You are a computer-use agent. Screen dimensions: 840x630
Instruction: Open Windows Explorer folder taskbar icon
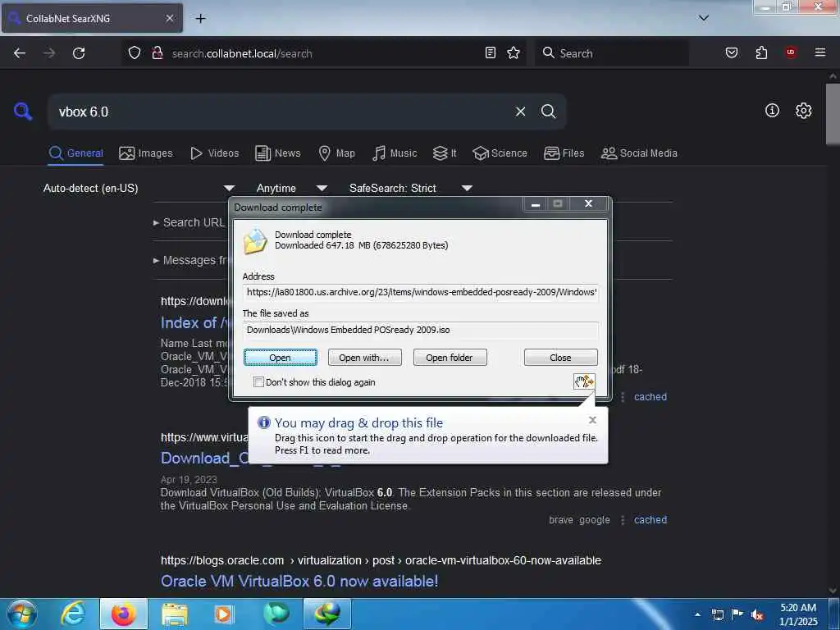coord(175,614)
